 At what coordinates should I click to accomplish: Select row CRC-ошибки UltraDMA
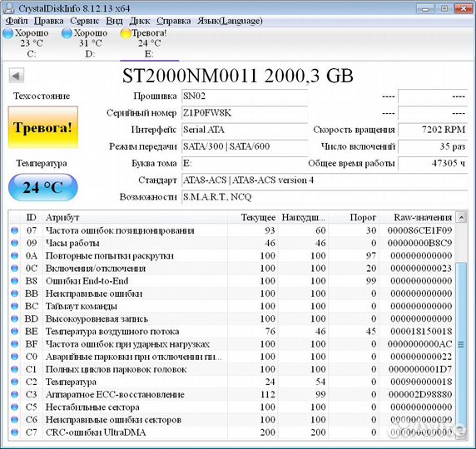[232, 432]
